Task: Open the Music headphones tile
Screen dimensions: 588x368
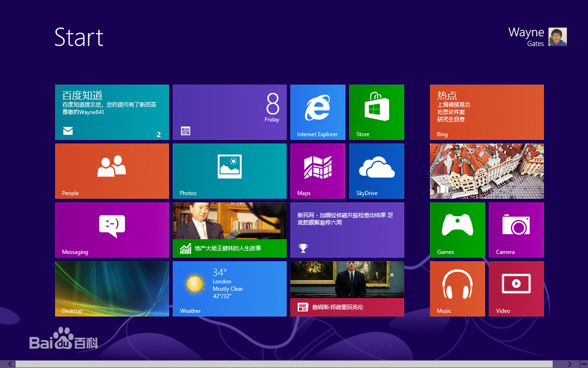Action: click(x=458, y=289)
